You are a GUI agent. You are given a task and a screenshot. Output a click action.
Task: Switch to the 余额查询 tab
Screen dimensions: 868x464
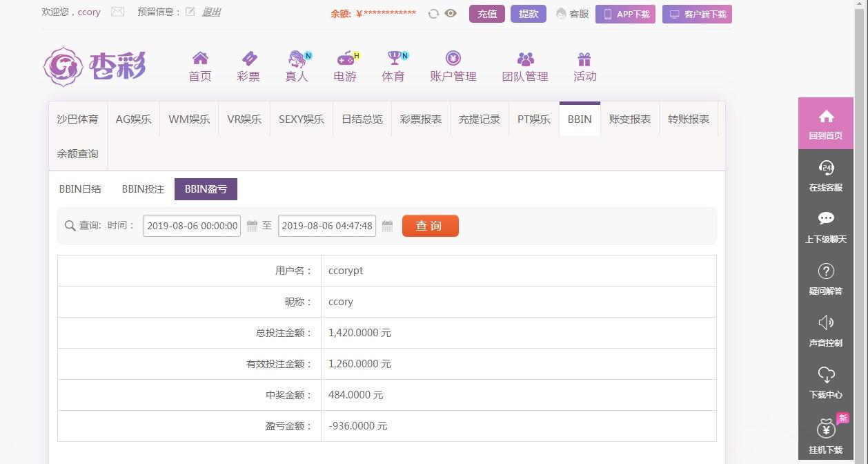[x=77, y=153]
